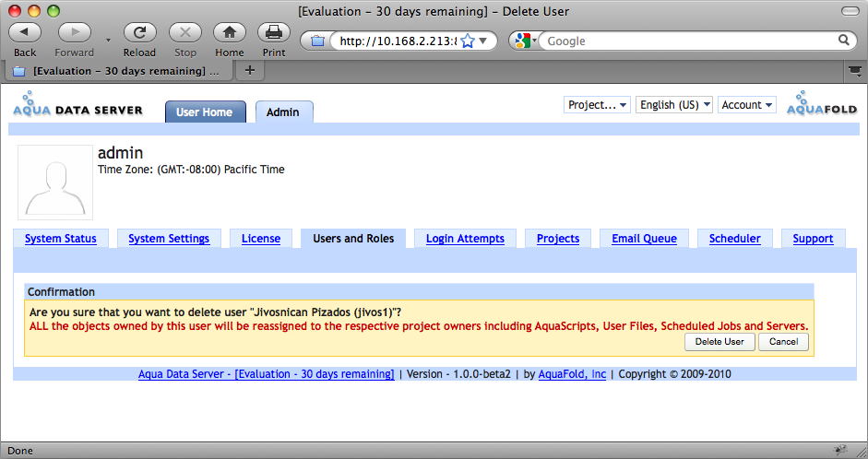Open the Login Attempts tab

[465, 239]
